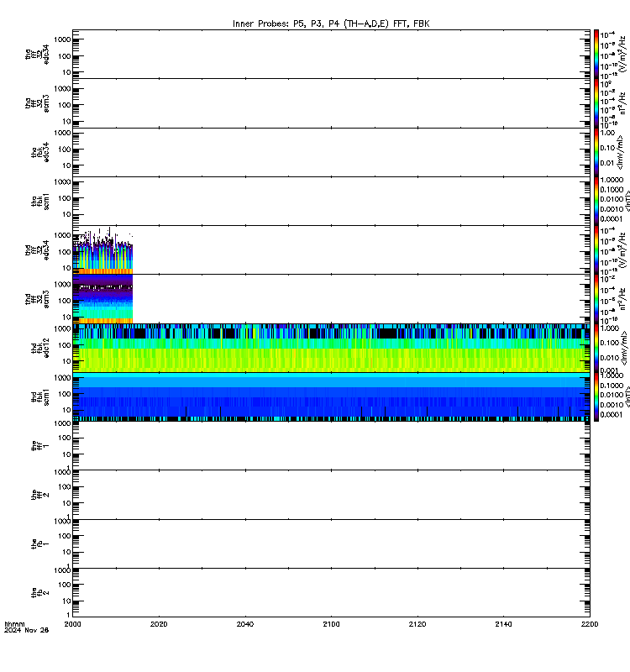Click the '2020' time axis label
Screen dimensions: 630x672
pos(159,624)
